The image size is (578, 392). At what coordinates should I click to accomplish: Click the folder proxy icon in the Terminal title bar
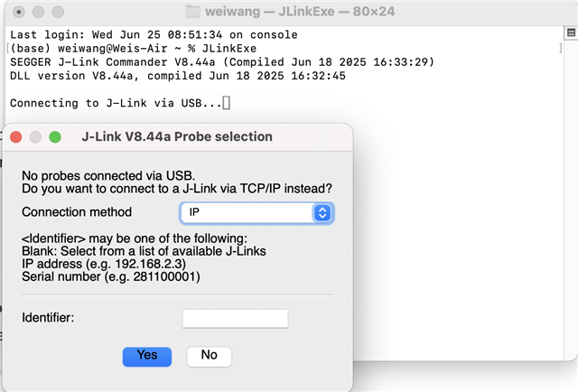[x=192, y=12]
